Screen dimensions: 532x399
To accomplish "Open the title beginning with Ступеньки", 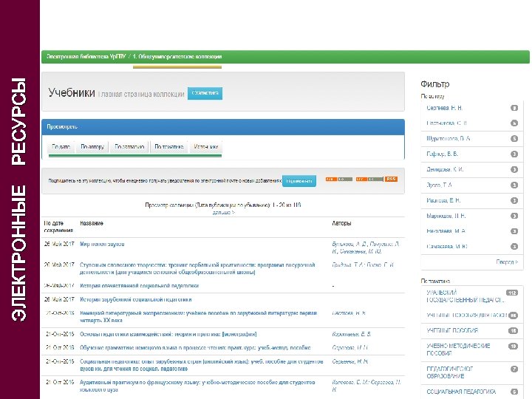I will tap(197, 268).
